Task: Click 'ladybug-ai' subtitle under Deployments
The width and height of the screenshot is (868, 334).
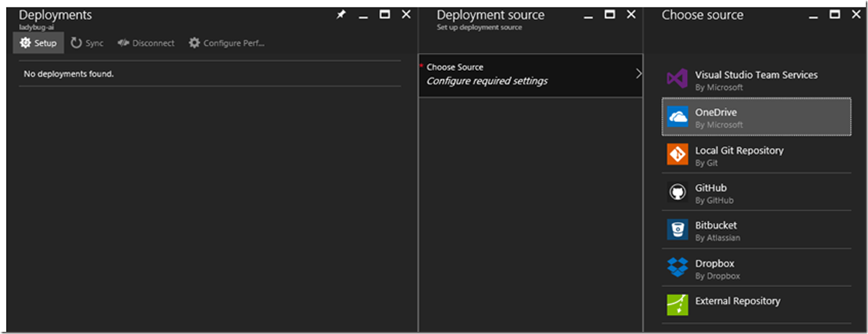Action: tap(37, 27)
